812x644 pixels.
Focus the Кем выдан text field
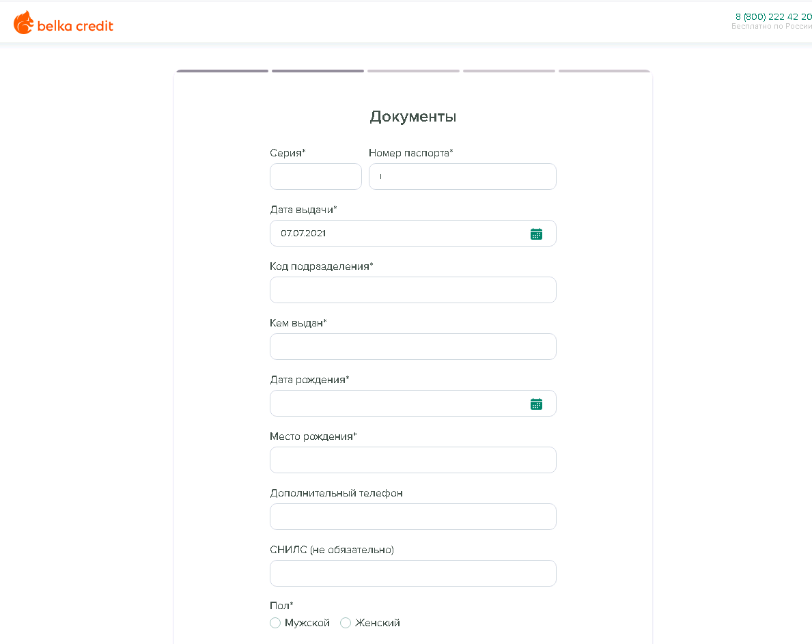point(412,346)
